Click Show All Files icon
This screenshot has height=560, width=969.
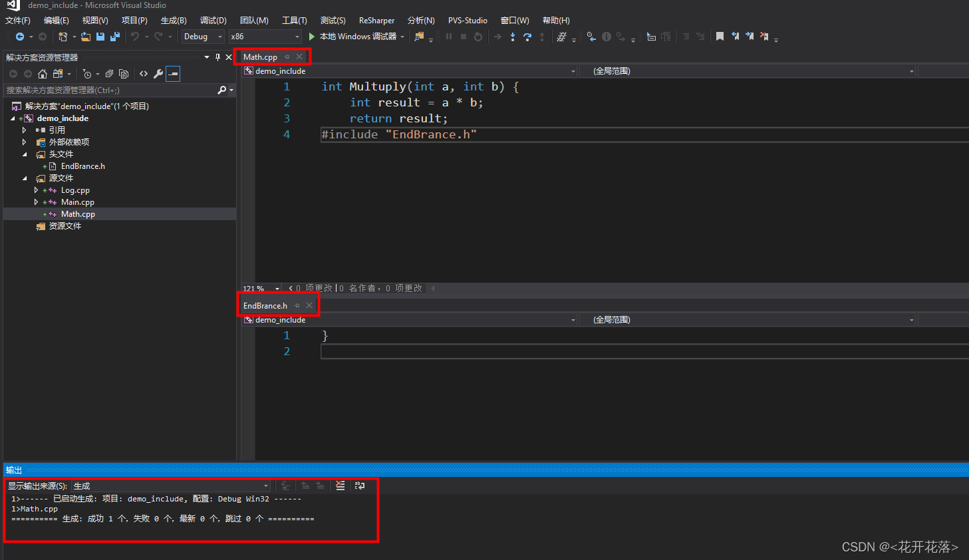(x=124, y=74)
